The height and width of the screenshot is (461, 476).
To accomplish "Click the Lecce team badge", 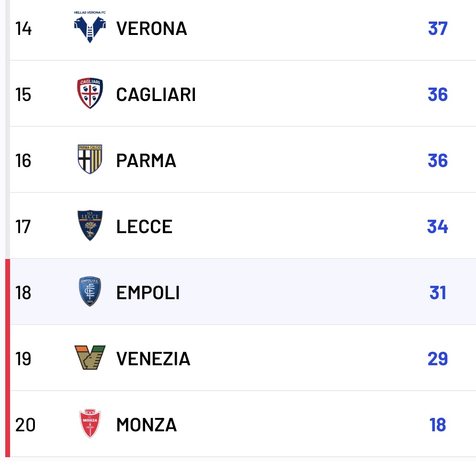I will tap(90, 226).
